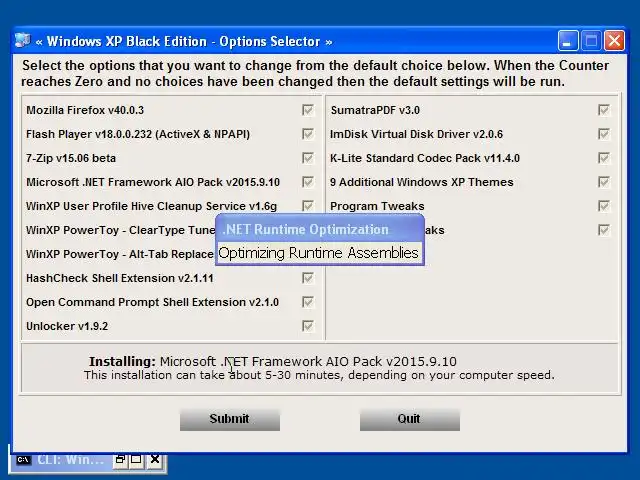
Task: Click the 7-Zip v15.06 beta label
Action: pos(71,158)
